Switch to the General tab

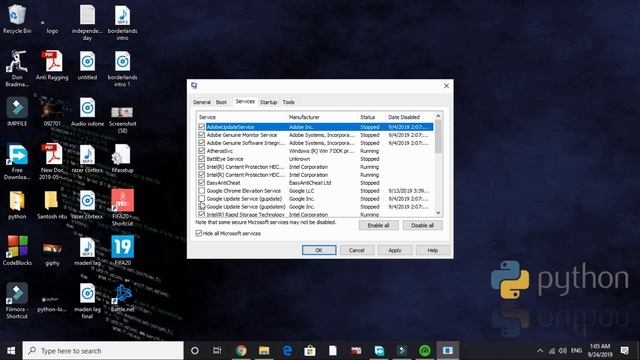click(x=202, y=102)
